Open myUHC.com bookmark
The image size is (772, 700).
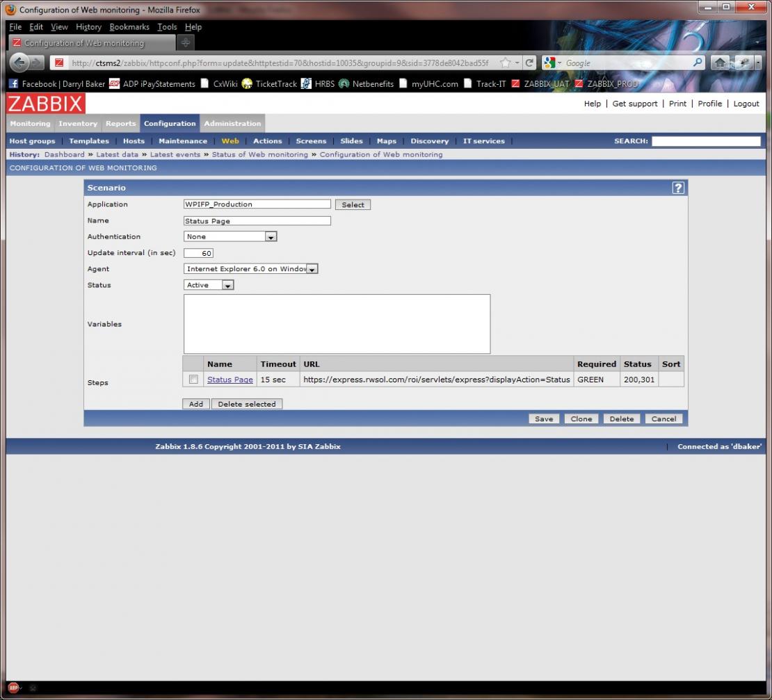429,83
